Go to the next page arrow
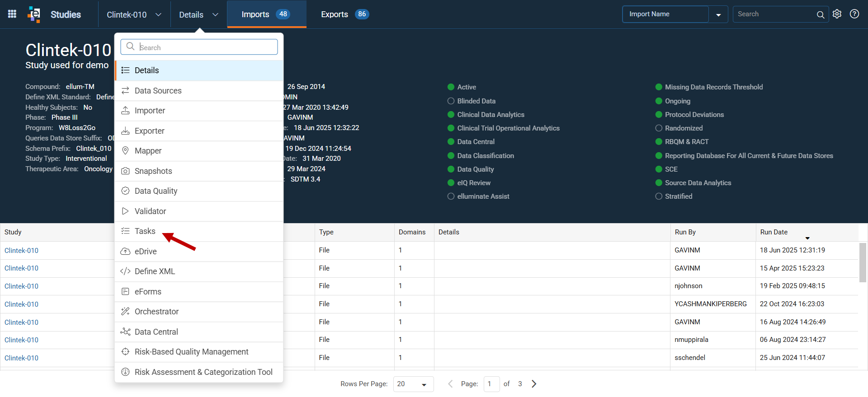 [534, 384]
